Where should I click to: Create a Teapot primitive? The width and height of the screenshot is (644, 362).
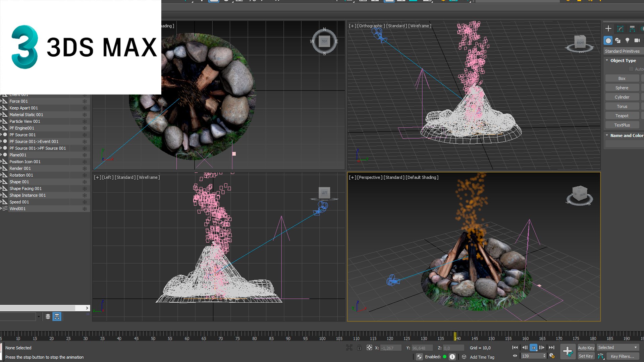click(622, 116)
